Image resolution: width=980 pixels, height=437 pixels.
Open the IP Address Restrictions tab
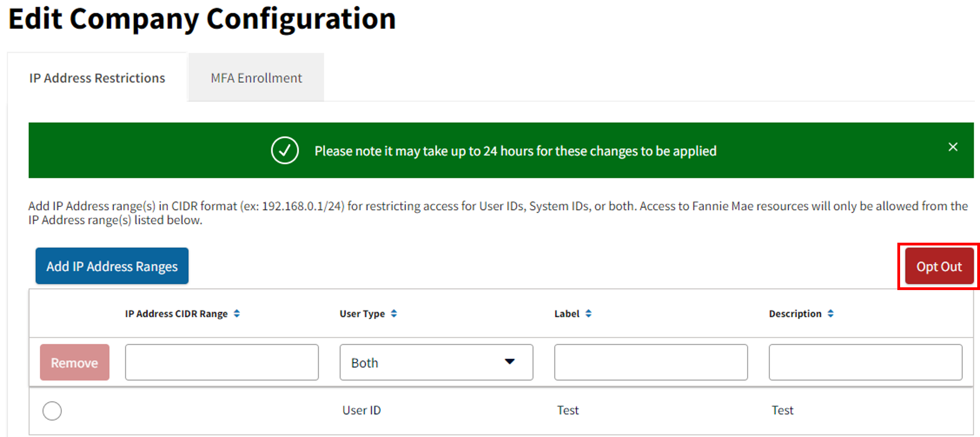point(97,77)
